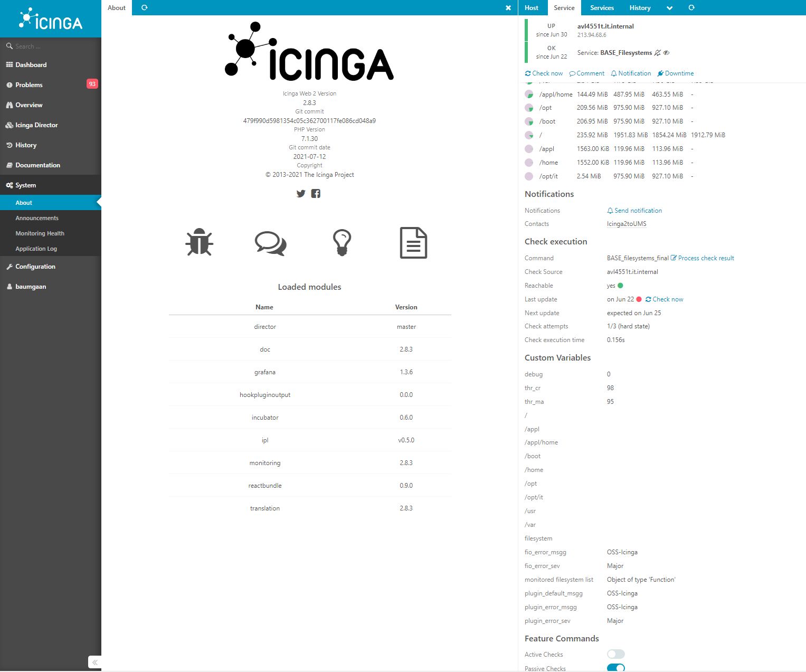The height and width of the screenshot is (672, 806).
Task: Click the Process check result link
Action: click(x=706, y=258)
